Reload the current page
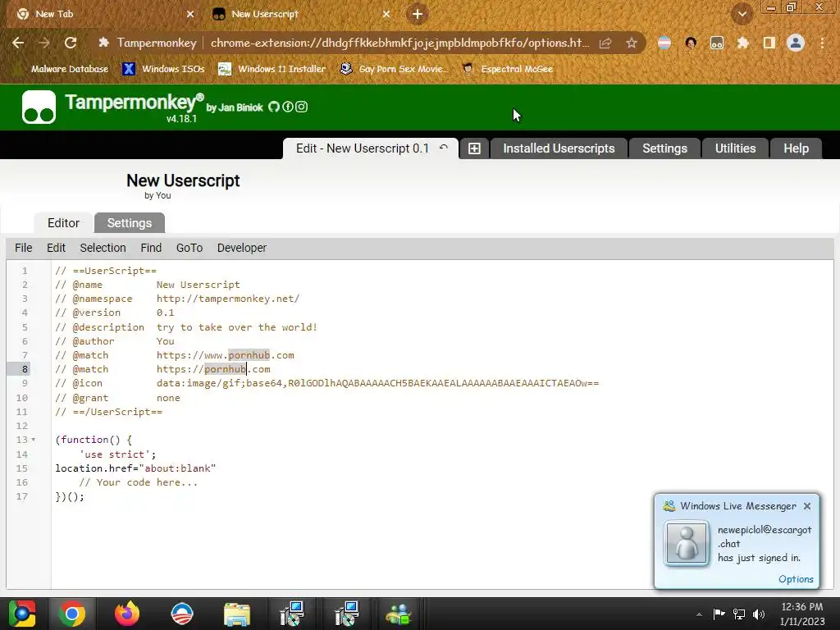The image size is (840, 630). [71, 43]
